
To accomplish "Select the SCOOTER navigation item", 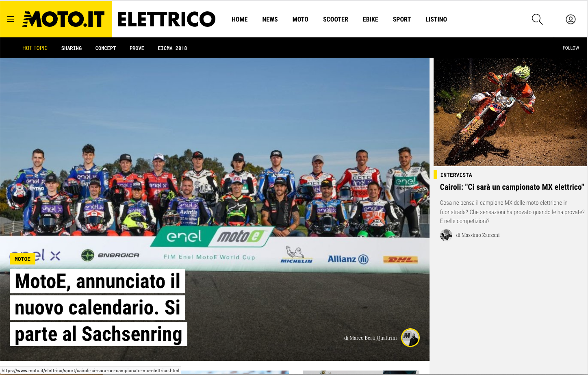I will pyautogui.click(x=336, y=20).
